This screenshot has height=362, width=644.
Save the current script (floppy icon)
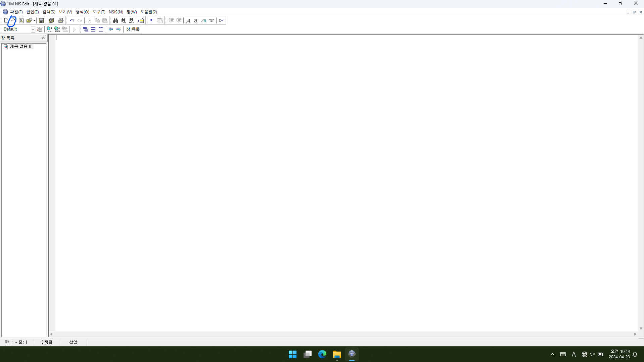click(41, 20)
